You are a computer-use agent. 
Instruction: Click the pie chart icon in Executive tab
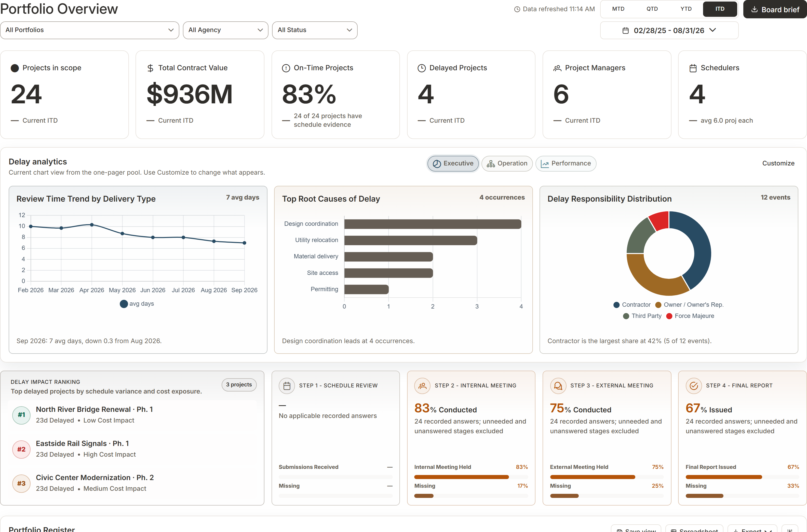tap(437, 164)
